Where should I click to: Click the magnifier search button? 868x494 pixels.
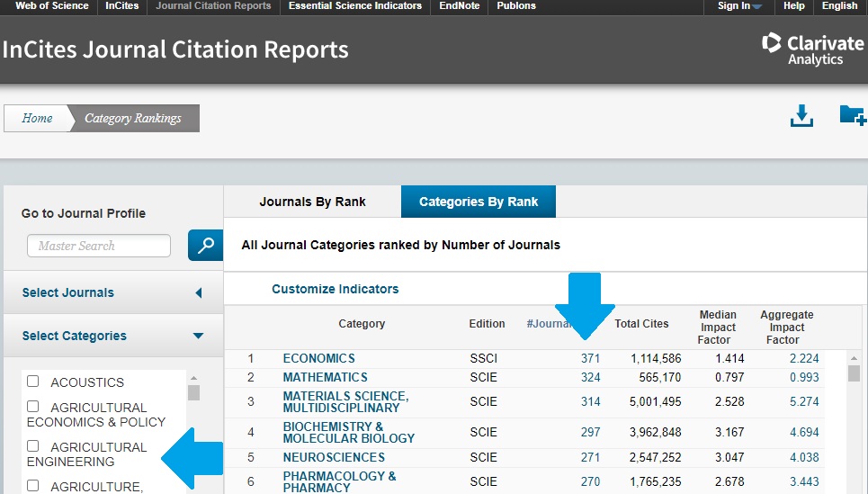[205, 246]
